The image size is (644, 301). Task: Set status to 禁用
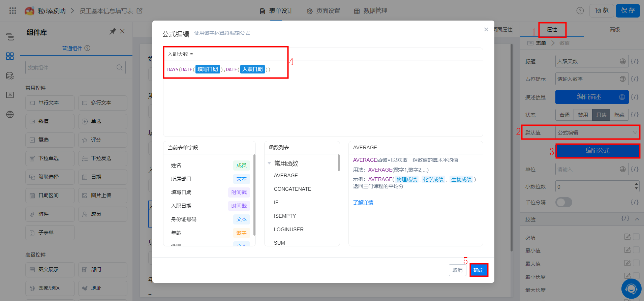pyautogui.click(x=583, y=115)
